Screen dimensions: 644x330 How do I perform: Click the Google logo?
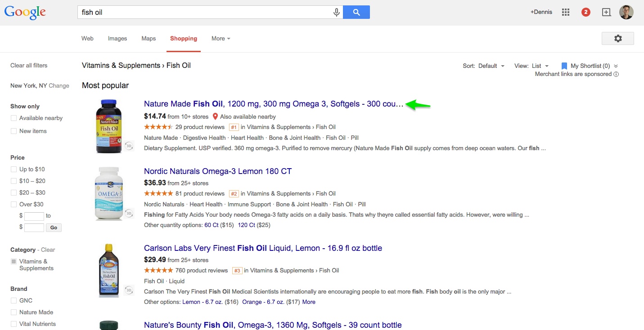pos(25,13)
